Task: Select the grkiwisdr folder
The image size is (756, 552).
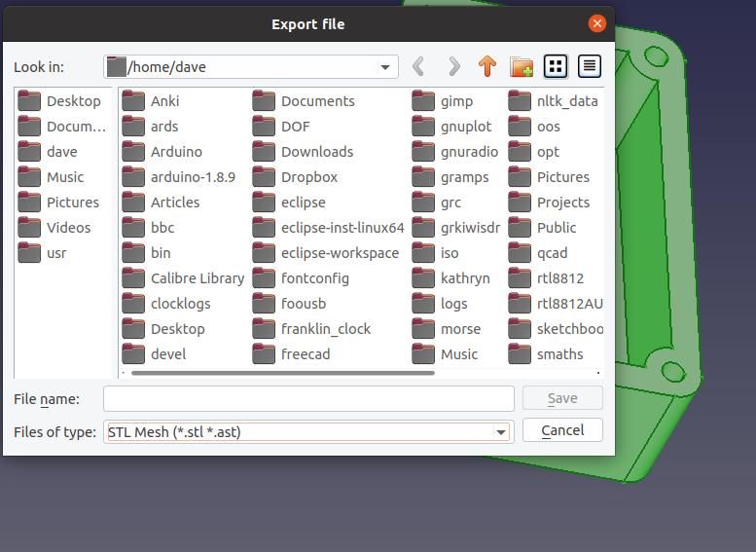Action: tap(456, 227)
